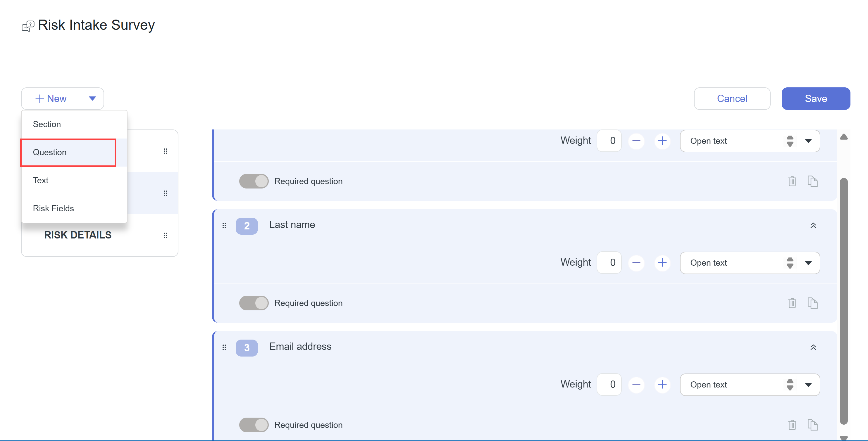The image size is (868, 441).
Task: Enable Required question for Email address
Action: click(254, 425)
